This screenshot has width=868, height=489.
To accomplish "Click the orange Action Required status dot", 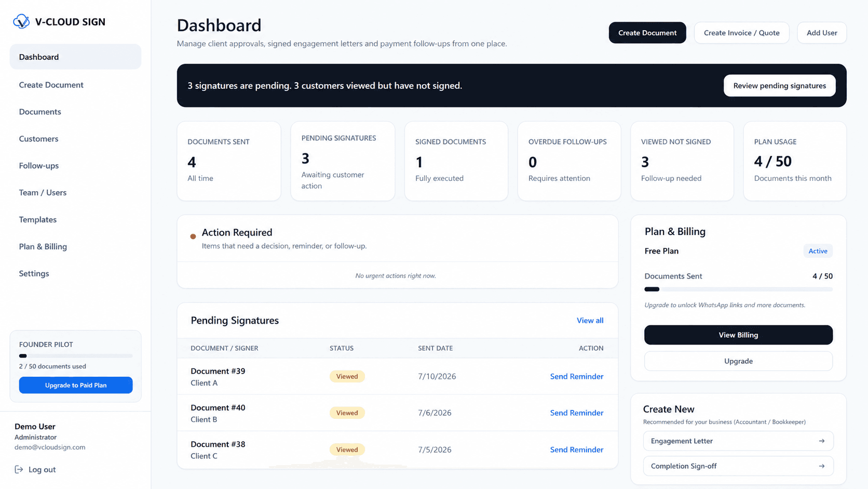I will coord(193,236).
